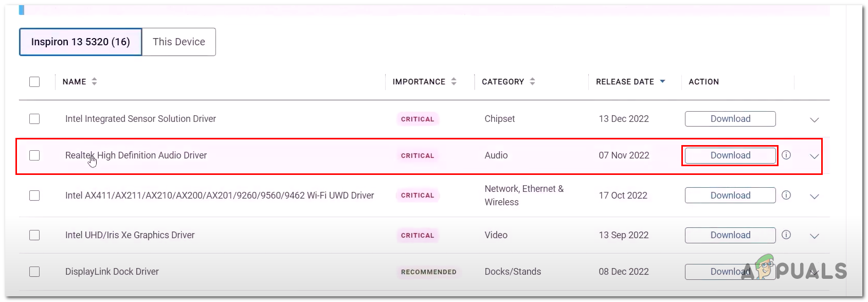The height and width of the screenshot is (302, 868).
Task: Sort by Category column arrows
Action: pos(532,81)
